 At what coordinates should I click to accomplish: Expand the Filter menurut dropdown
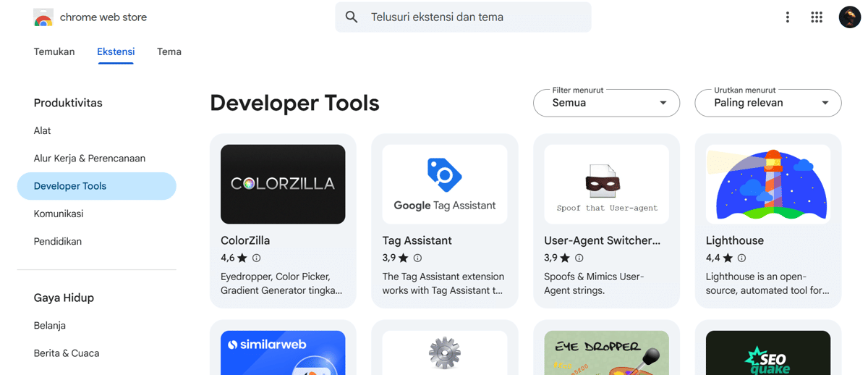[x=606, y=103]
